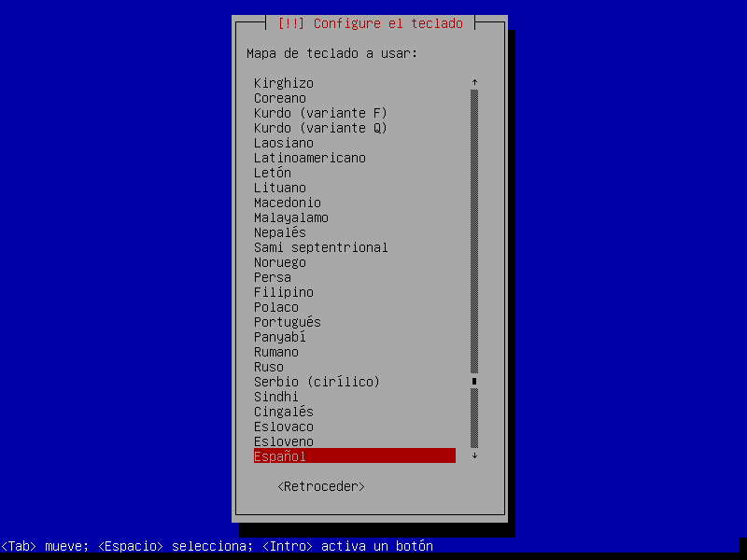Viewport: 747px width, 560px height.
Task: Select the Polaco keyboard layout
Action: tap(276, 307)
